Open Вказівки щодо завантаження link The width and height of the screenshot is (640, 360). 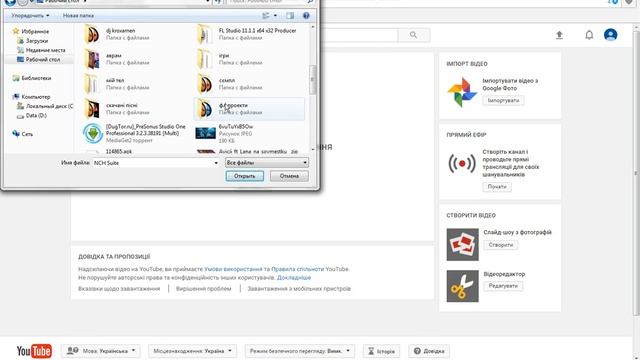119,289
